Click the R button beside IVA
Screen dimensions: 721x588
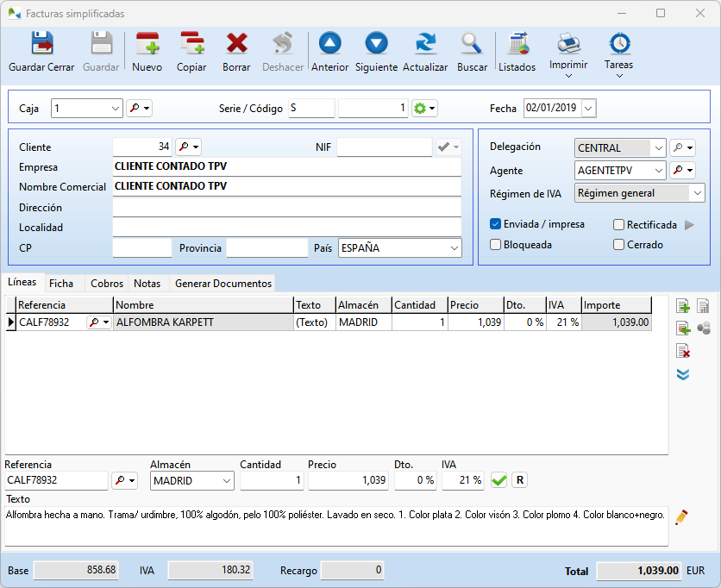tap(519, 480)
